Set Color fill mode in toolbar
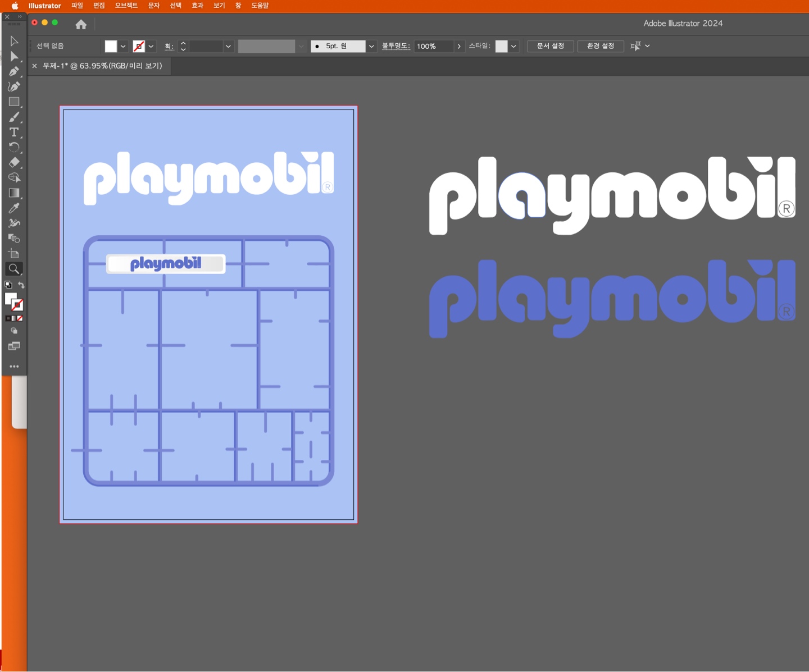The height and width of the screenshot is (672, 809). point(8,318)
